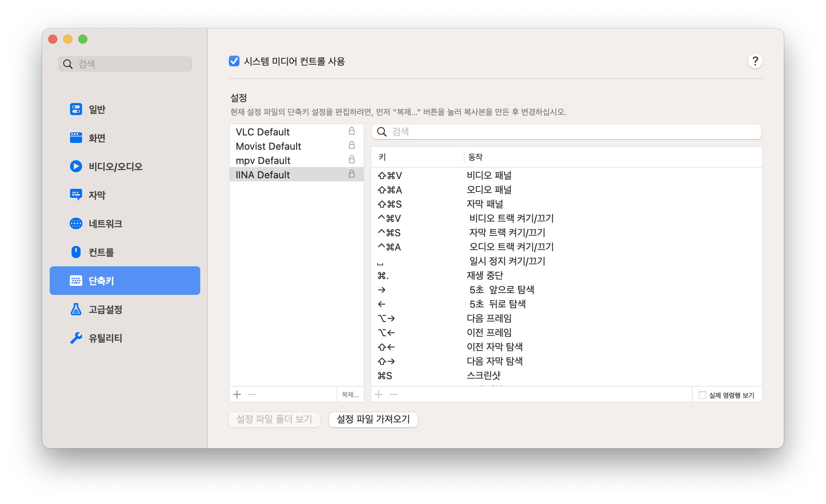Enable 실제 명령행 보기 checkbox

pyautogui.click(x=702, y=395)
